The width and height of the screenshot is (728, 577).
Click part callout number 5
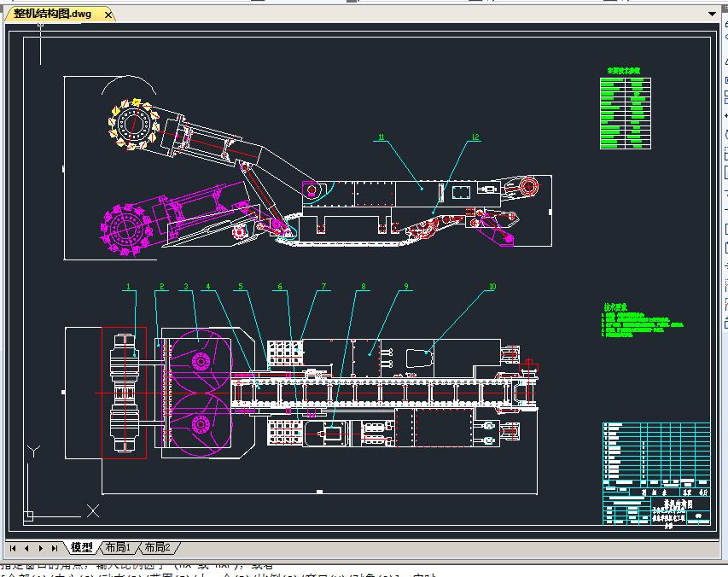pos(241,287)
